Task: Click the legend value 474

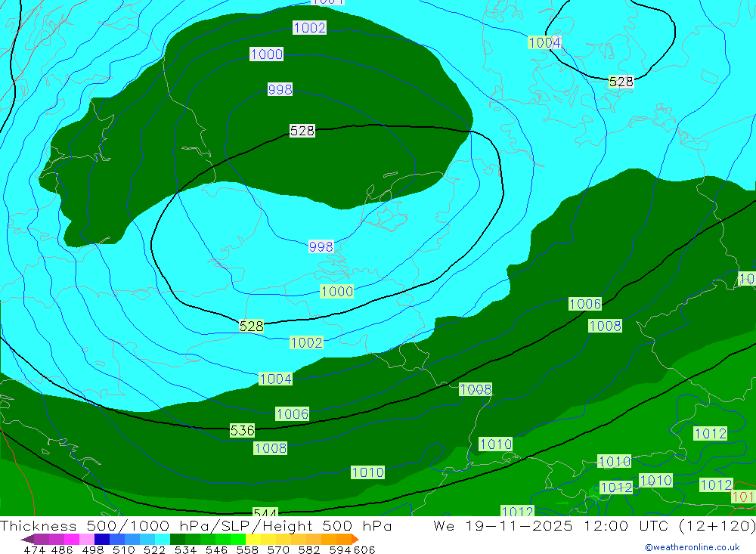Action: click(x=34, y=549)
